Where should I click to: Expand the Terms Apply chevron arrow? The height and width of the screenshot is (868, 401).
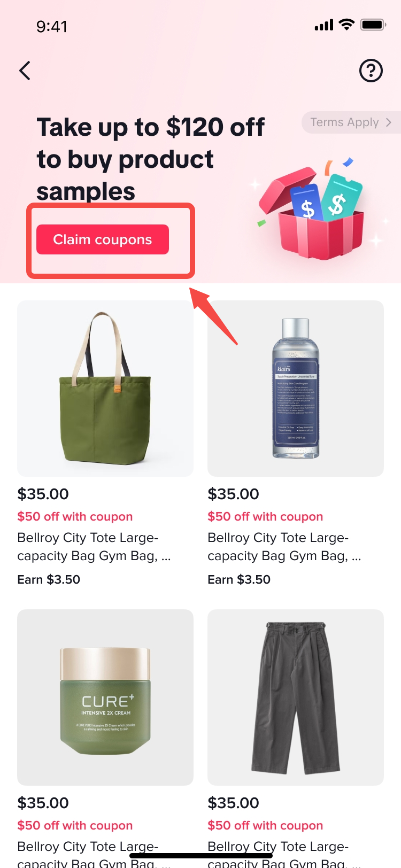click(x=389, y=122)
